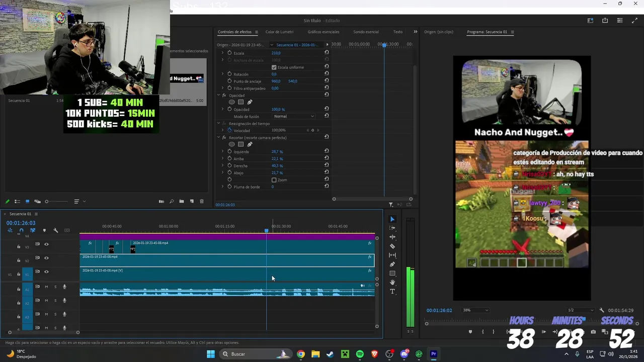Add a marker in the timeline header
644x362 pixels.
pos(44,230)
